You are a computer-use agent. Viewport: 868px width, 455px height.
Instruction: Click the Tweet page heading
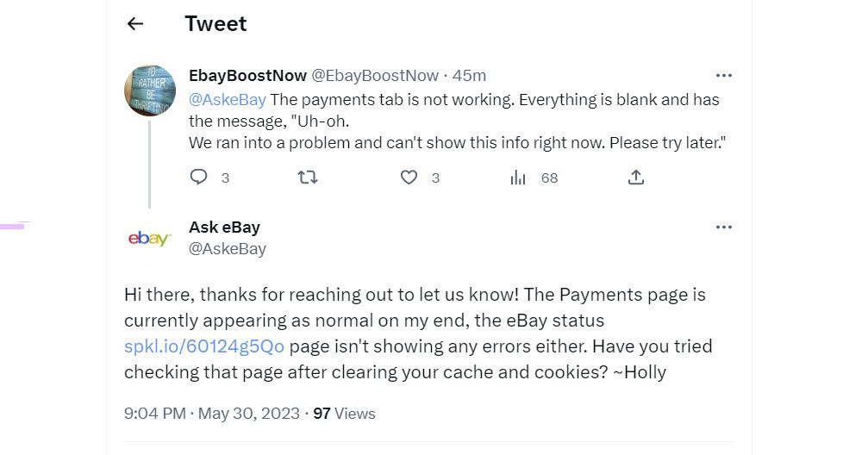(x=215, y=24)
